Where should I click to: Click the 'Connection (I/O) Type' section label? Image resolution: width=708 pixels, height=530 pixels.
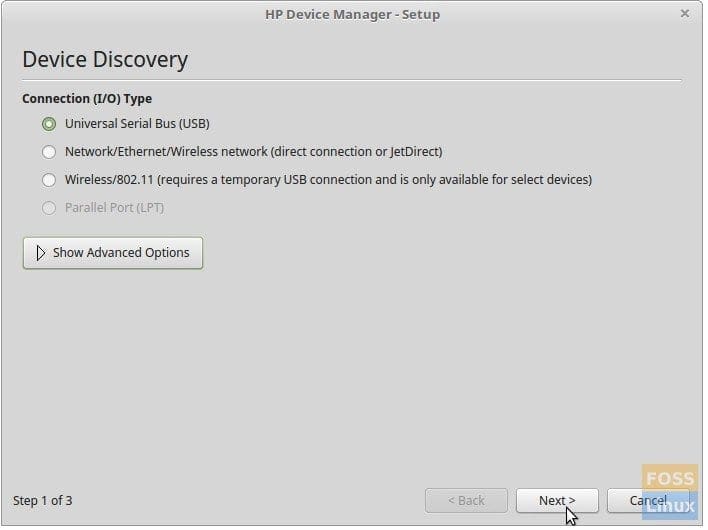pyautogui.click(x=87, y=99)
